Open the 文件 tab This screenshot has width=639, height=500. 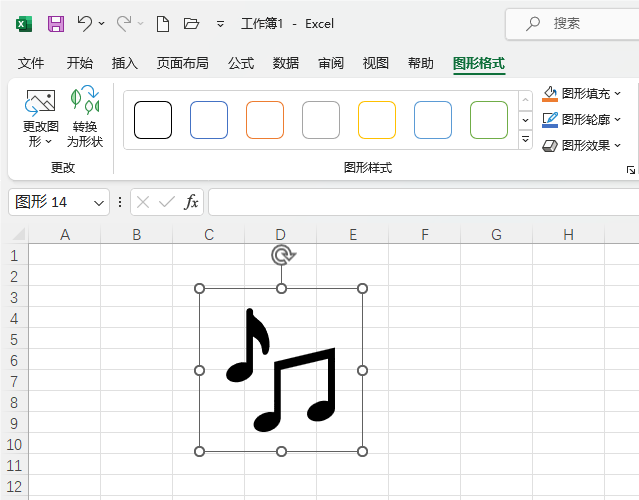click(x=31, y=63)
